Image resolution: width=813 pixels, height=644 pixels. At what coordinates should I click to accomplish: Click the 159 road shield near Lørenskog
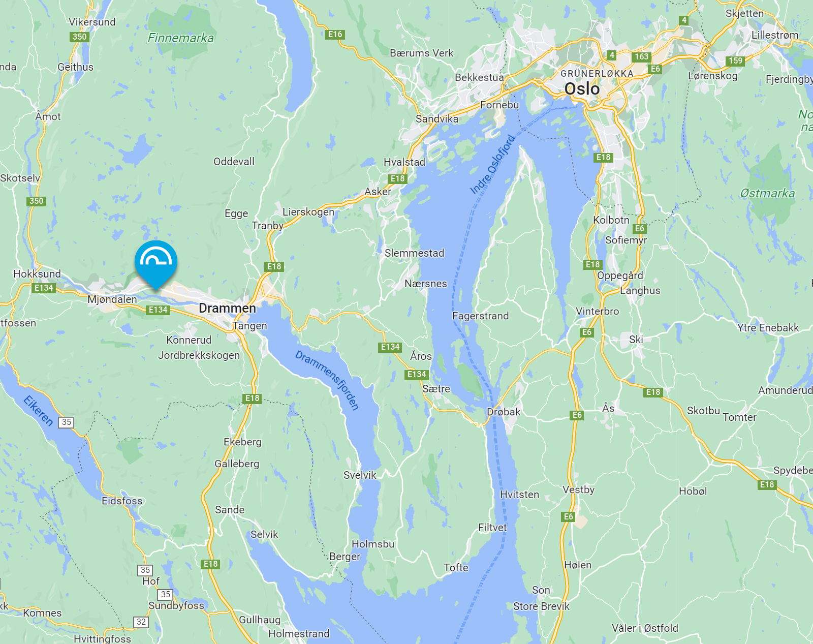(x=735, y=61)
